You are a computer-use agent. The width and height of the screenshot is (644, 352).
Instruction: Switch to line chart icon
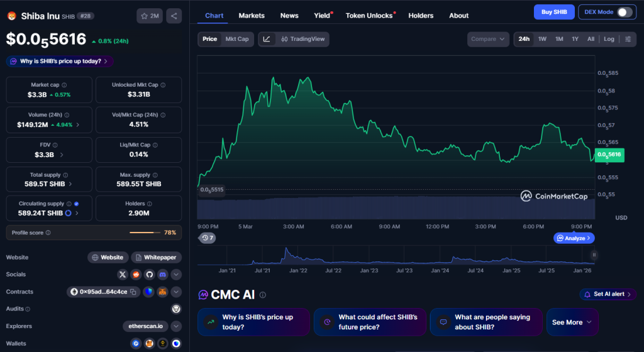267,39
